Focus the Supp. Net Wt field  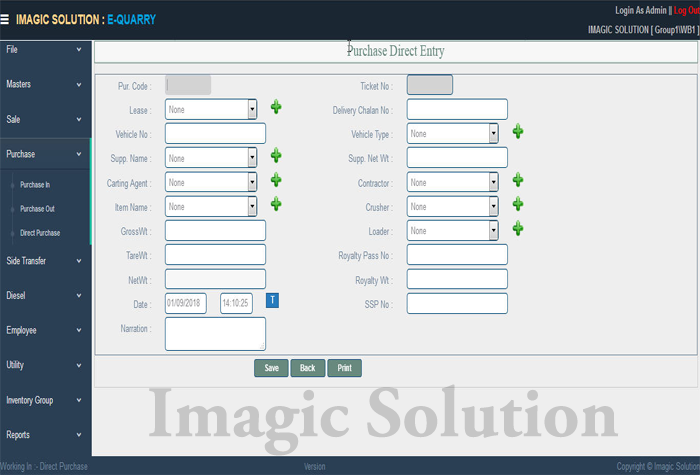coord(457,158)
